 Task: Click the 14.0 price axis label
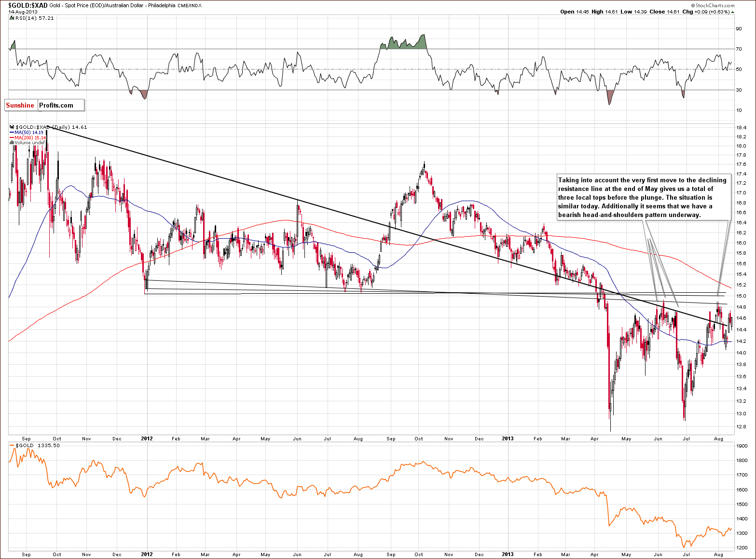pos(742,353)
